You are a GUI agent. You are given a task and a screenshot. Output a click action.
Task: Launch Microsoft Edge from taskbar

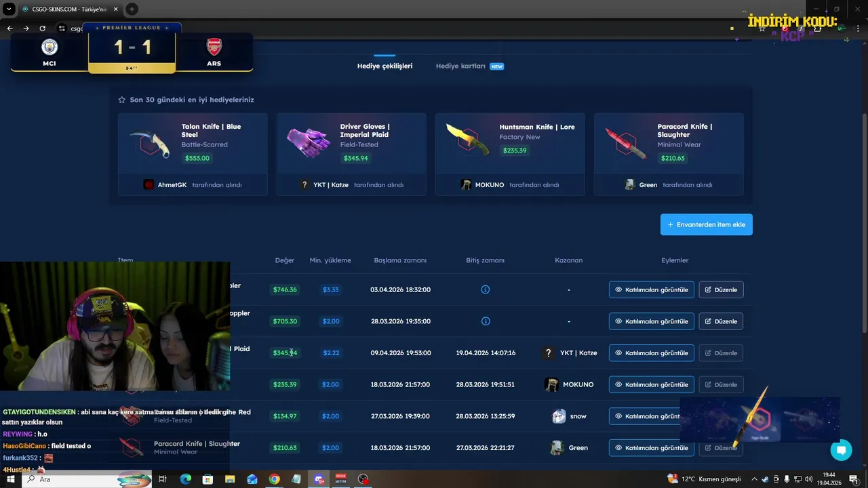(x=185, y=479)
